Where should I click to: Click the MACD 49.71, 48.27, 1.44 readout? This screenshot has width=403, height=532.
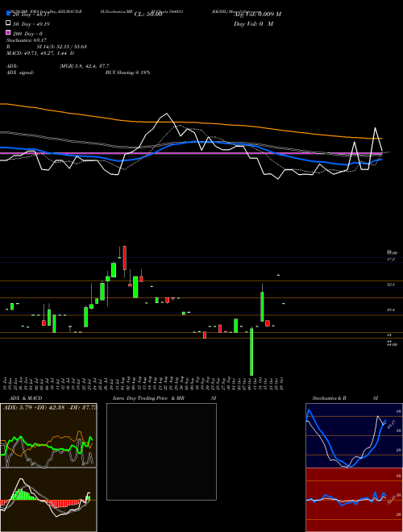pos(40,53)
